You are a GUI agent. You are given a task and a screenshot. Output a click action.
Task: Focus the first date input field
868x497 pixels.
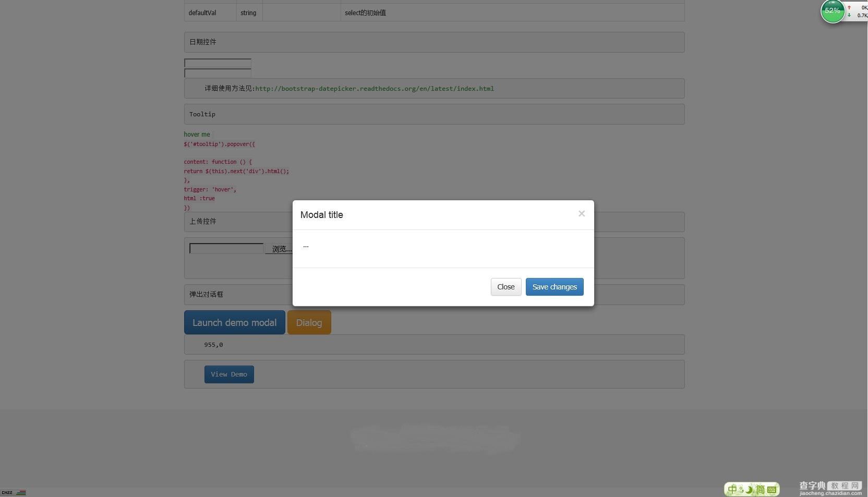click(x=218, y=63)
